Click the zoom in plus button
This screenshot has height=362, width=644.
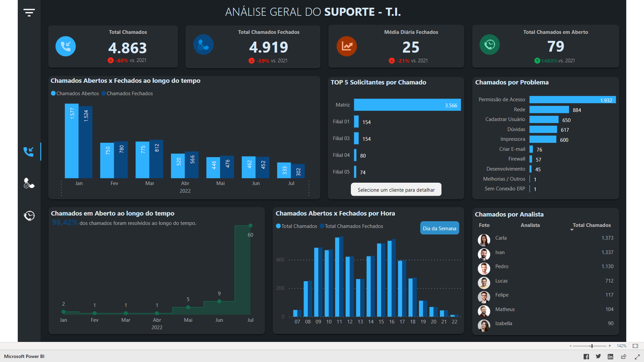[x=610, y=346]
